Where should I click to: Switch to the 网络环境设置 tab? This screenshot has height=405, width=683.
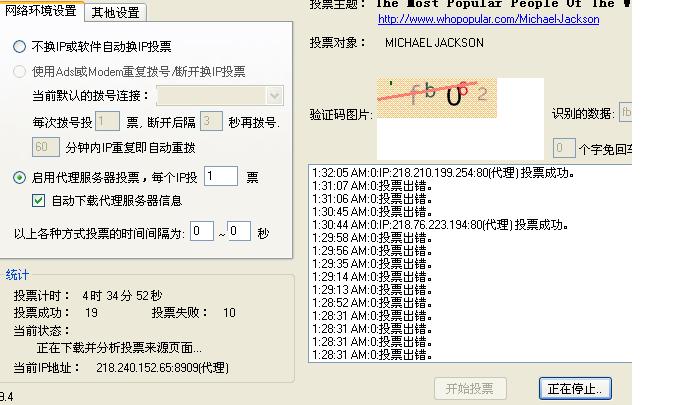(x=41, y=12)
